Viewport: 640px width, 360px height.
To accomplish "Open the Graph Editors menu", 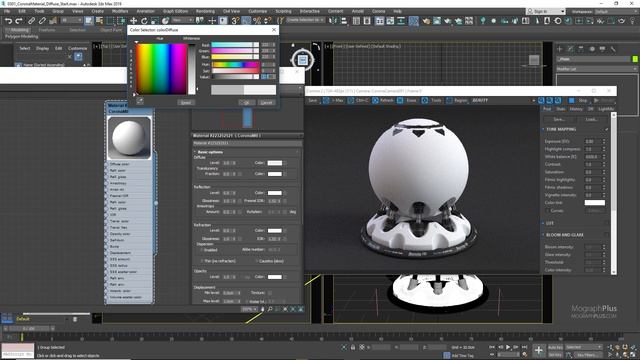I will point(175,11).
